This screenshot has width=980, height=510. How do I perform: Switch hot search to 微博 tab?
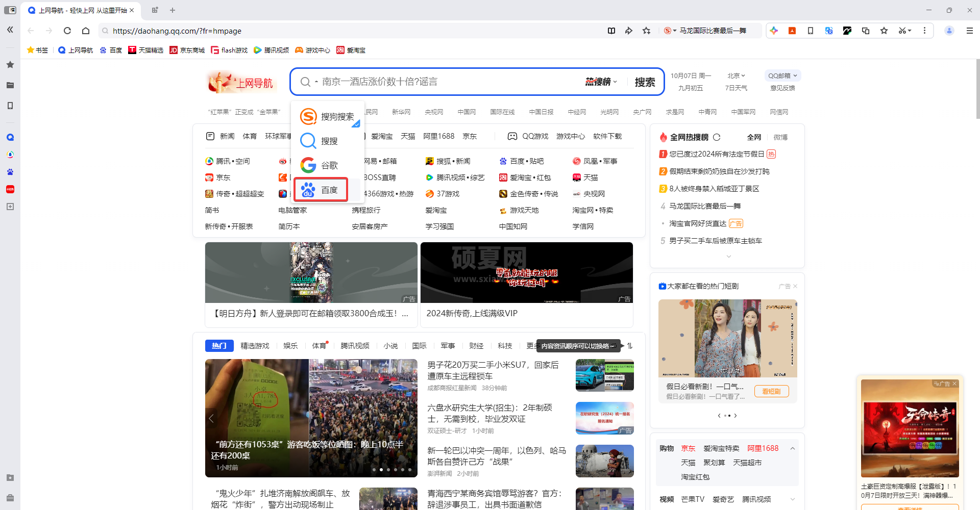click(x=780, y=137)
